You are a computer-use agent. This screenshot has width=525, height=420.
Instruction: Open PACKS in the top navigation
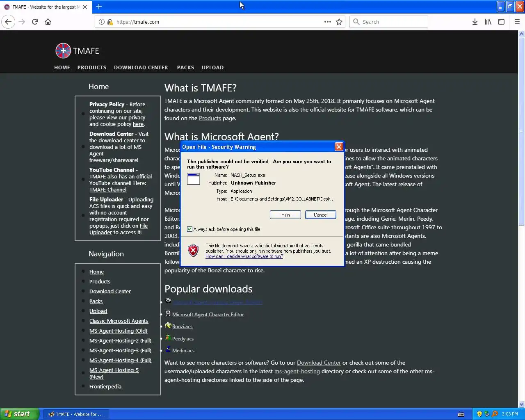186,68
